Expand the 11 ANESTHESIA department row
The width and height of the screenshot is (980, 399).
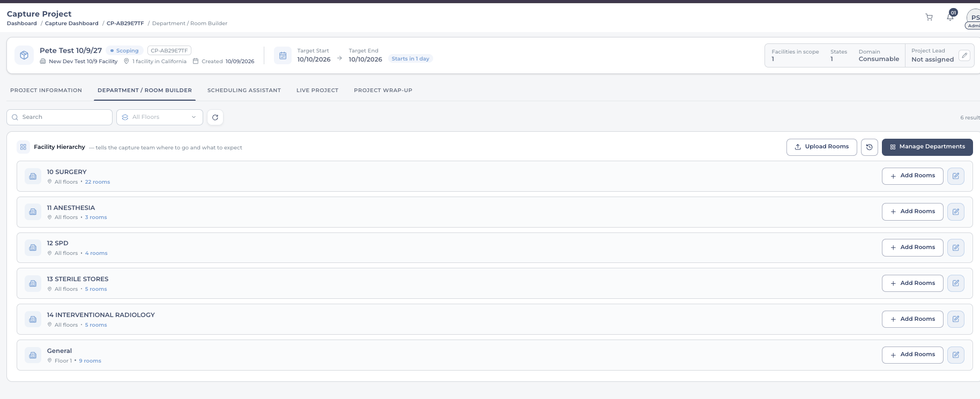click(x=495, y=212)
